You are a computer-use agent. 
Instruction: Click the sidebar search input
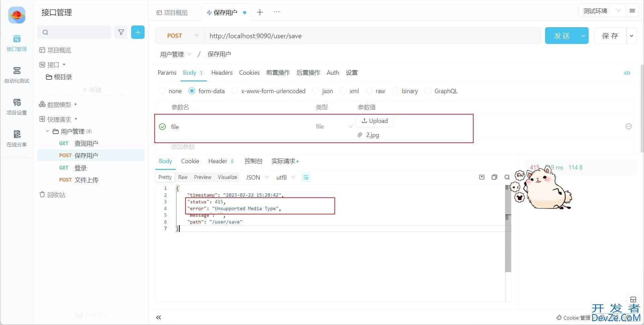point(74,32)
